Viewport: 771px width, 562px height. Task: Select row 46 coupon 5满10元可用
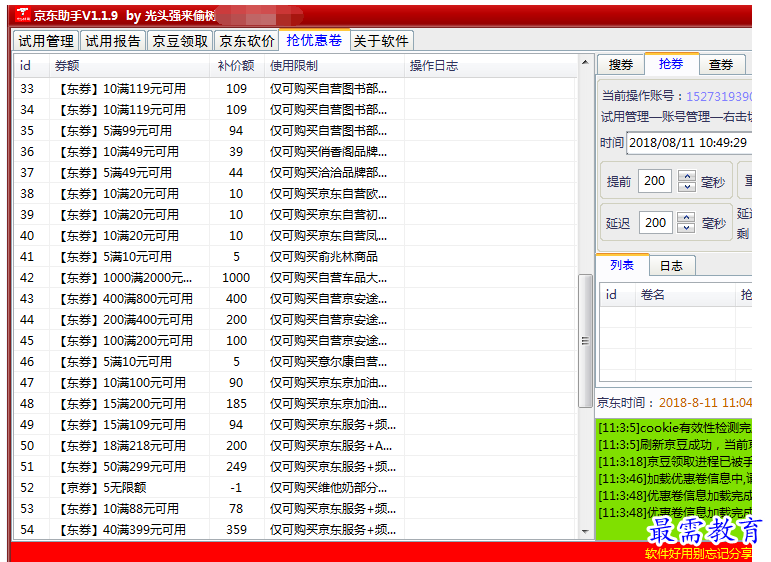(x=295, y=362)
